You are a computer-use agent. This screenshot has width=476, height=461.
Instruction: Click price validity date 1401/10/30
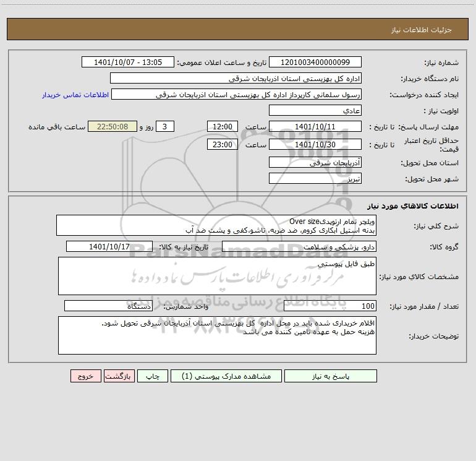coord(315,144)
